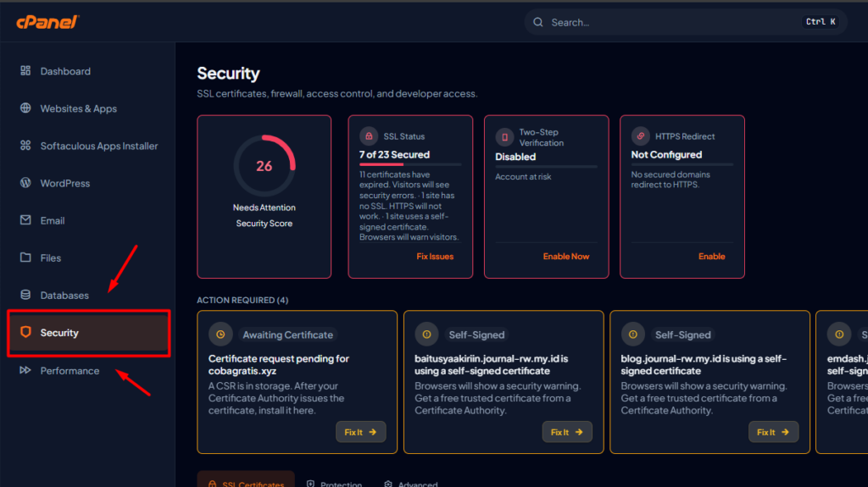The width and height of the screenshot is (868, 487).
Task: Click the Needs Attention label
Action: (x=264, y=208)
